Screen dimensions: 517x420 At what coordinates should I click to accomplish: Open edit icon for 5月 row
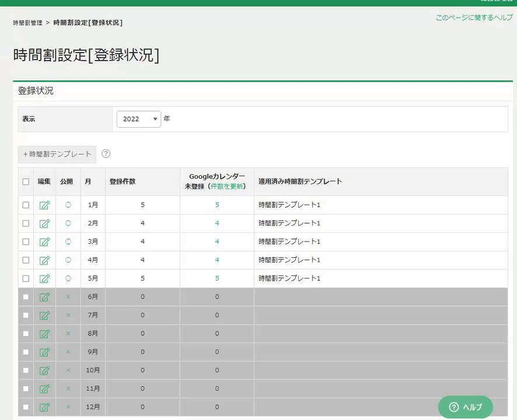pyautogui.click(x=44, y=279)
